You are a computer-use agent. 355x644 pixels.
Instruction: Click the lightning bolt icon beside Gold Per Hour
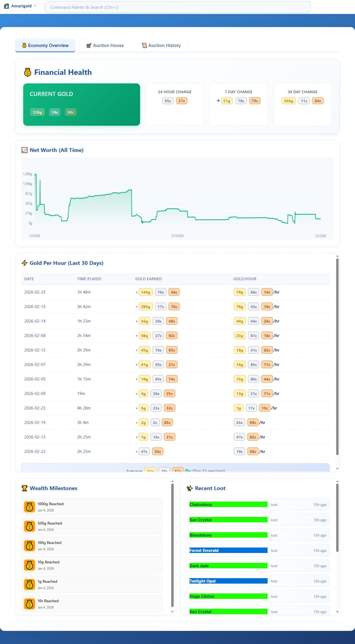(x=25, y=263)
